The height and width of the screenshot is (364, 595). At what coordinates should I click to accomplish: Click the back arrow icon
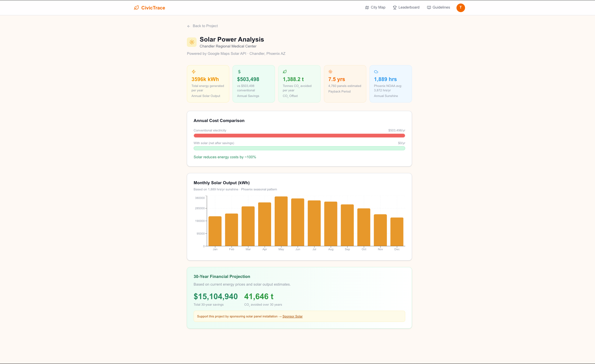pos(189,26)
